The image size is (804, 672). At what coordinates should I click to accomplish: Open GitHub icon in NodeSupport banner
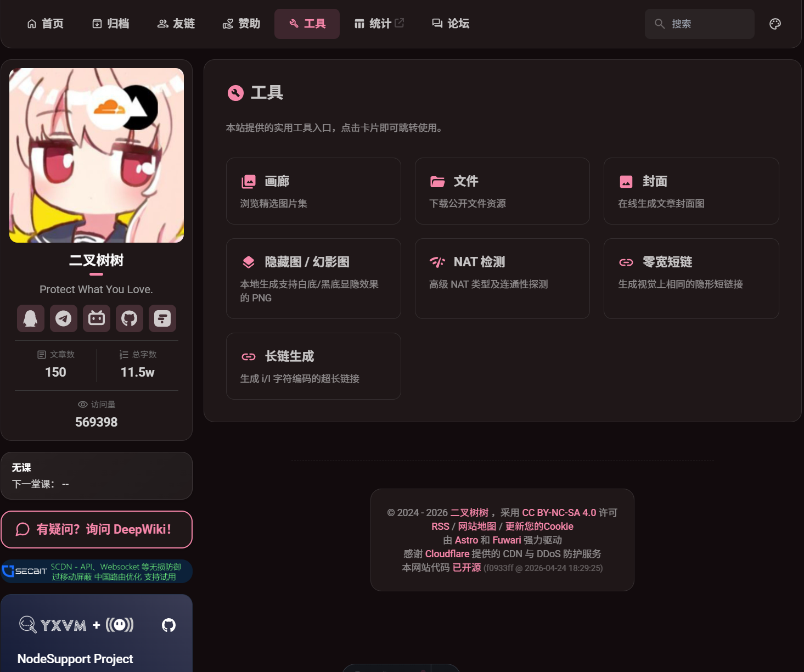[x=169, y=625]
